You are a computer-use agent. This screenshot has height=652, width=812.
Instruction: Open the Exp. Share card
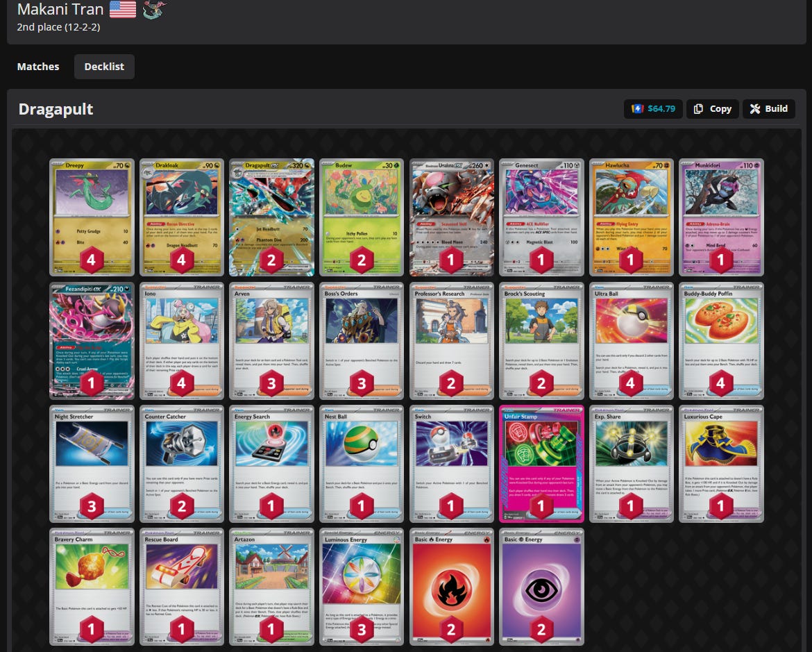point(632,464)
